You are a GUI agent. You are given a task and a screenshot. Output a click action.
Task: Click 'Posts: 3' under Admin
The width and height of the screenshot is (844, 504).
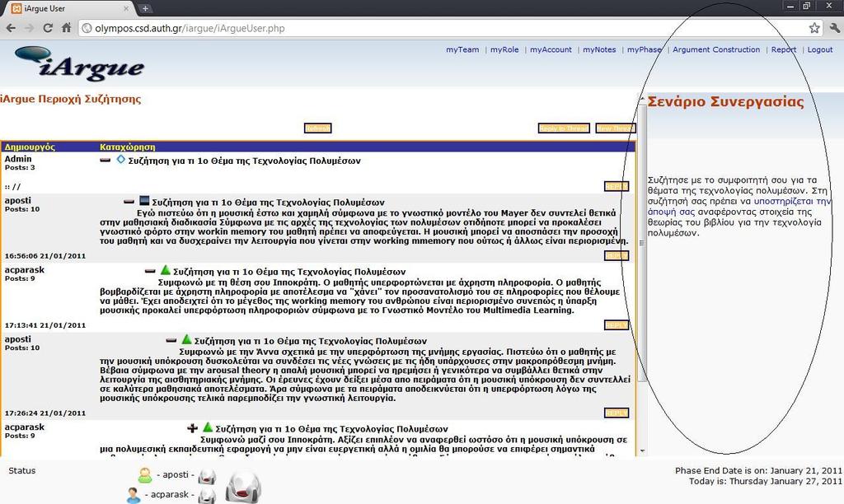[x=20, y=168]
